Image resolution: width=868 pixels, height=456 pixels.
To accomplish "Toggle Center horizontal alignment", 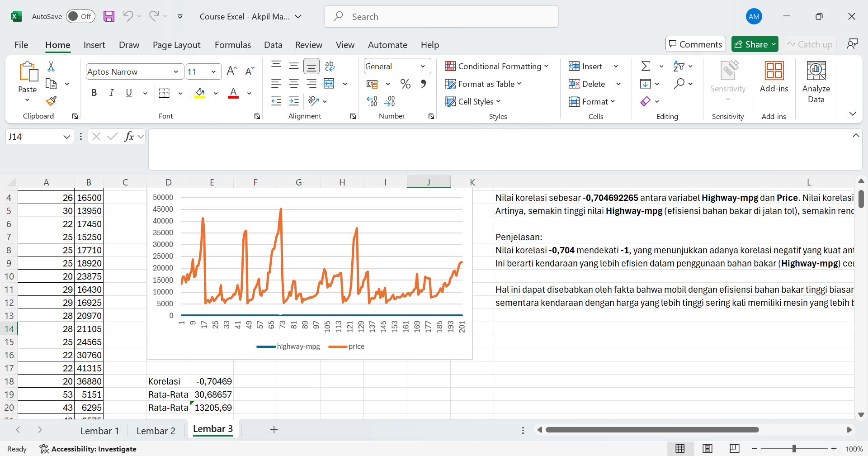I will (x=294, y=83).
